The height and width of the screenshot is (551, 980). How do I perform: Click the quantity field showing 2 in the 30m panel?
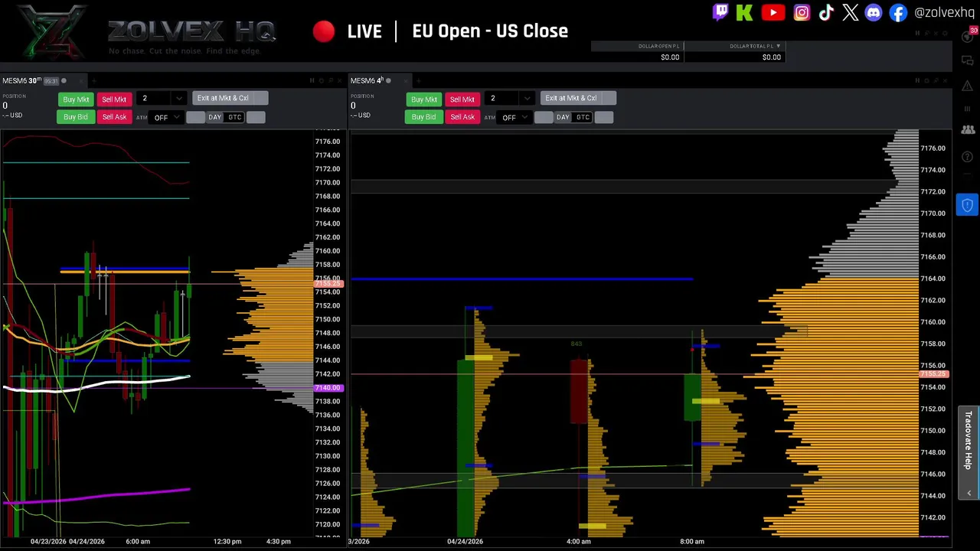point(154,98)
